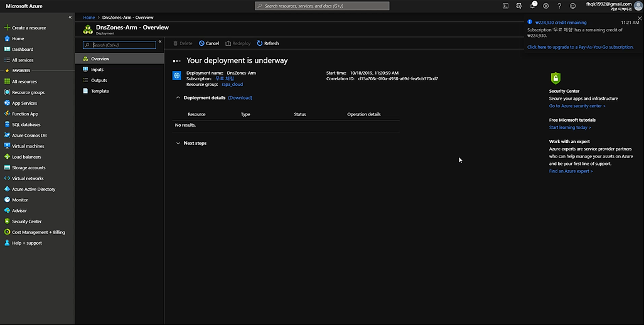Click the large Security Center shield graphic
This screenshot has width=644, height=325.
(555, 78)
